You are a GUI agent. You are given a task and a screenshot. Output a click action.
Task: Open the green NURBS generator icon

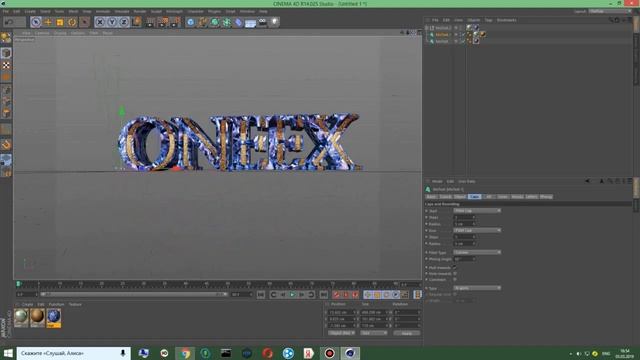[215, 22]
